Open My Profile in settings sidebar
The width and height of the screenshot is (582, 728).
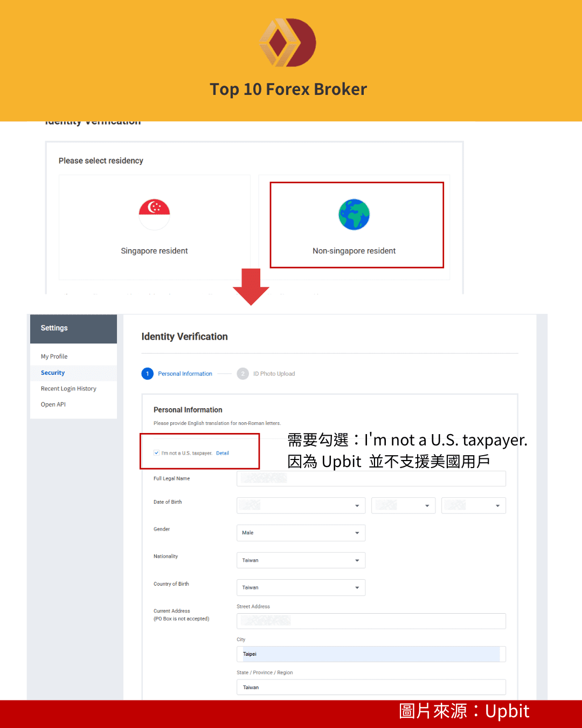coord(54,356)
